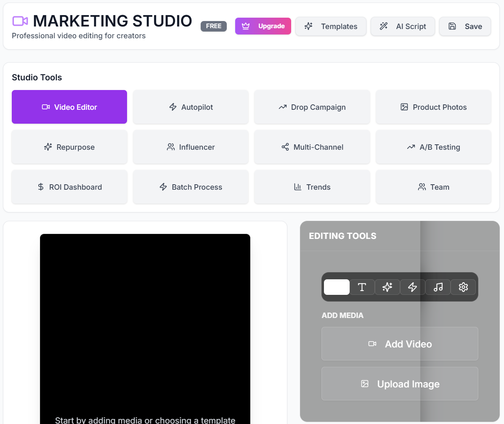Open the music audio tool
This screenshot has width=504, height=424.
pos(438,287)
